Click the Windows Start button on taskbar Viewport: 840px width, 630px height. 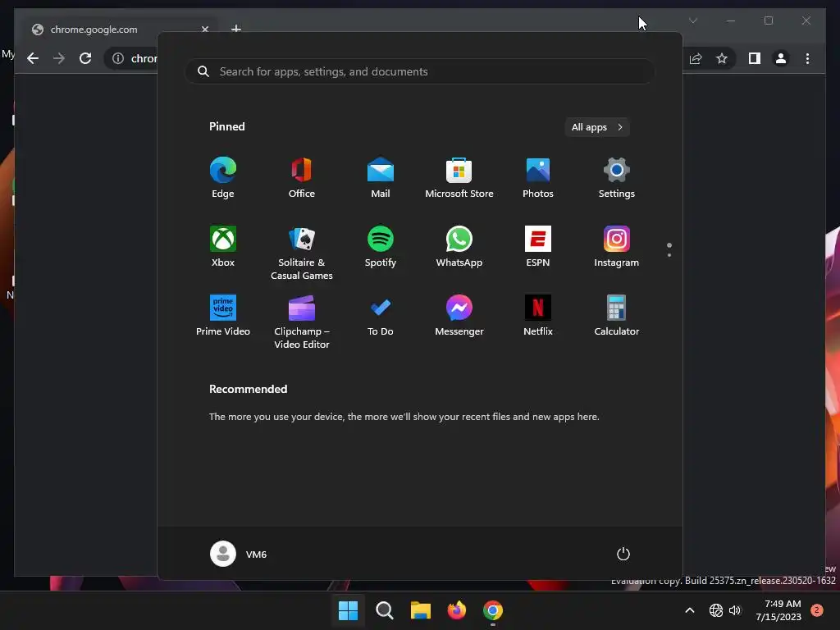(348, 610)
